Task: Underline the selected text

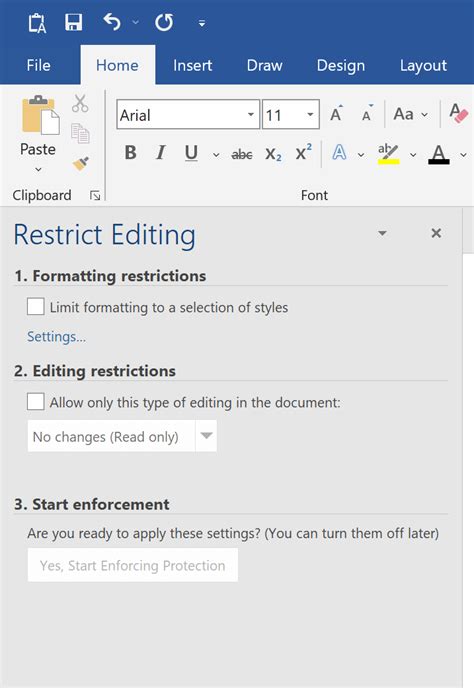Action: pyautogui.click(x=191, y=153)
